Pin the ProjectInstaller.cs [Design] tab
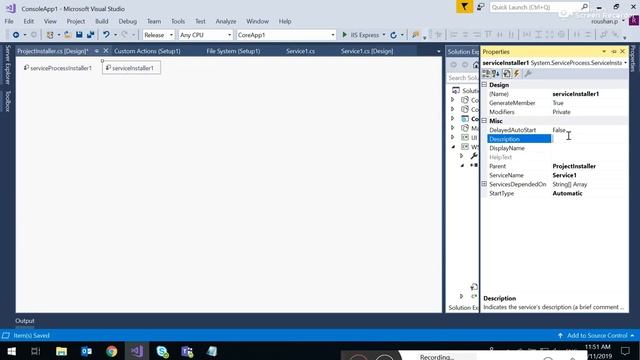 [97, 51]
